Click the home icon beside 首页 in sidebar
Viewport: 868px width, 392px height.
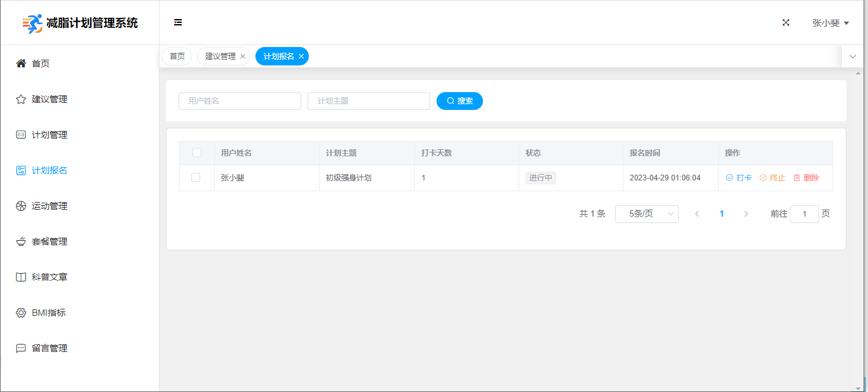point(21,64)
